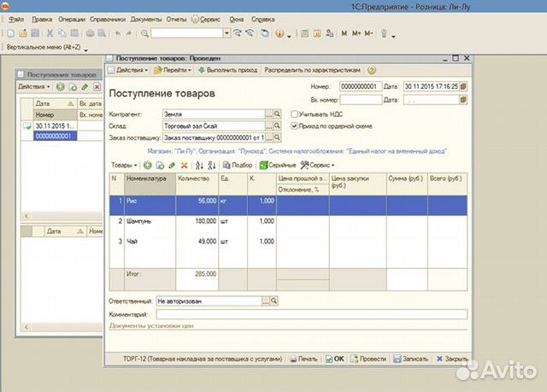The image size is (547, 392).
Task: Open the Правка menu
Action: (42, 20)
